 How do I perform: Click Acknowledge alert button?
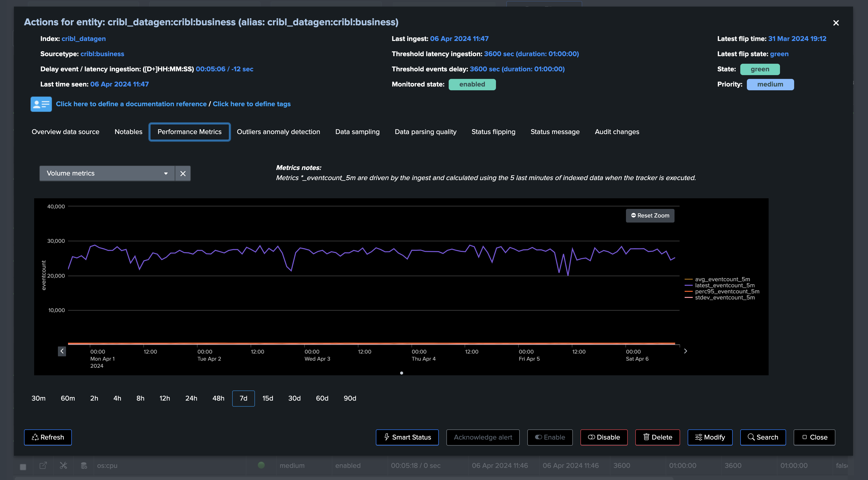click(483, 438)
